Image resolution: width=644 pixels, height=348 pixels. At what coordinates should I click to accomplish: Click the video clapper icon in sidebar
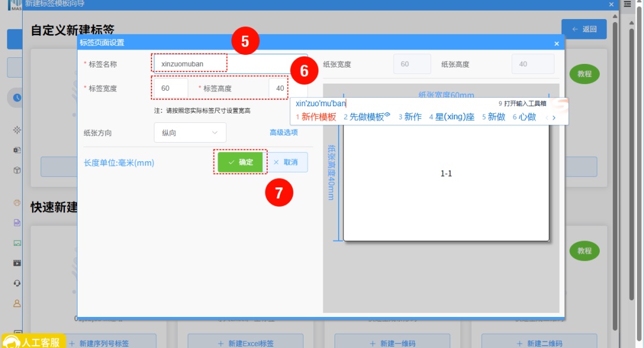point(17,263)
